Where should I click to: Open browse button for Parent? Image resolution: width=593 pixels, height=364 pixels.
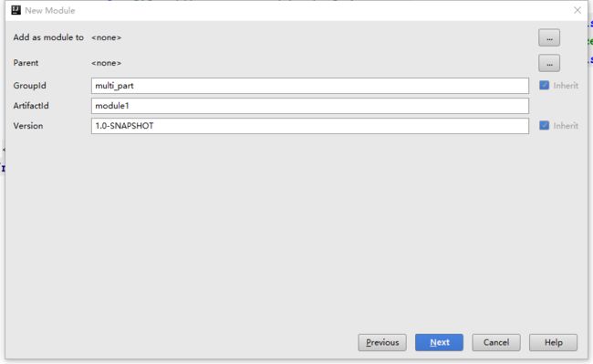pyautogui.click(x=549, y=63)
